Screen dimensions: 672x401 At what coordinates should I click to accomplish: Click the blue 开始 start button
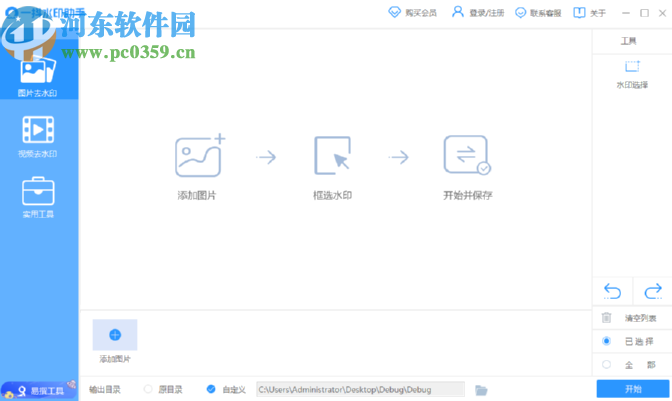(x=633, y=389)
